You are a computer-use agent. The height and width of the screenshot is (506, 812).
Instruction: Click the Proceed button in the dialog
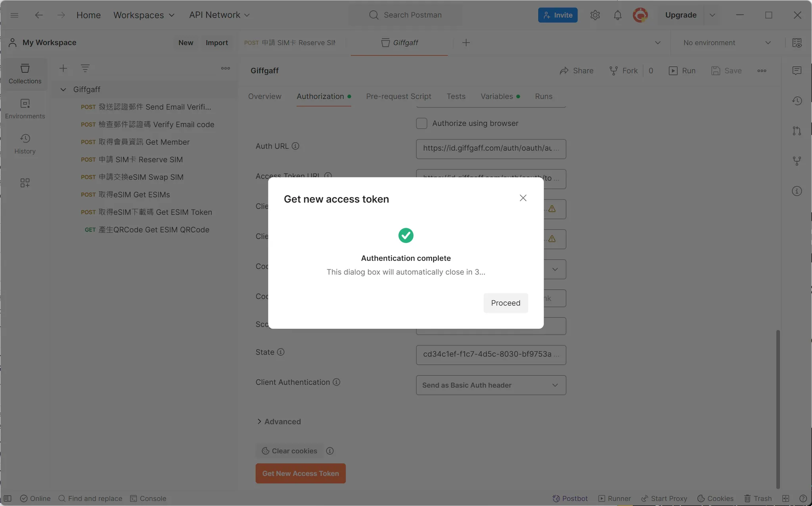click(506, 303)
